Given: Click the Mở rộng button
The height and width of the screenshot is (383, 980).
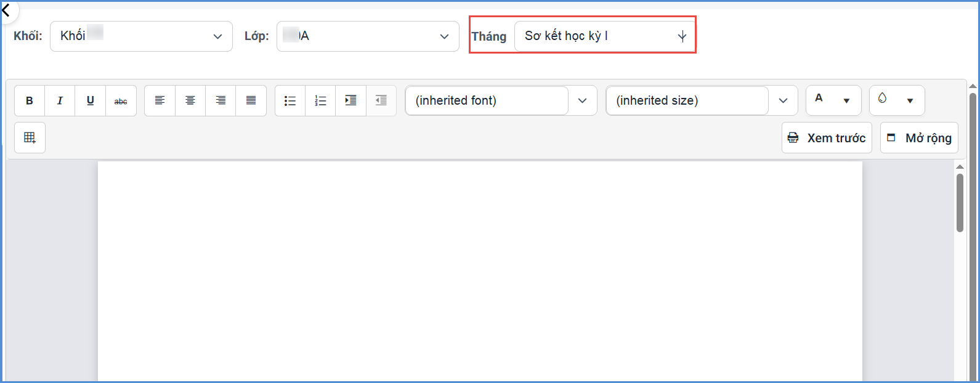Looking at the screenshot, I should (920, 138).
